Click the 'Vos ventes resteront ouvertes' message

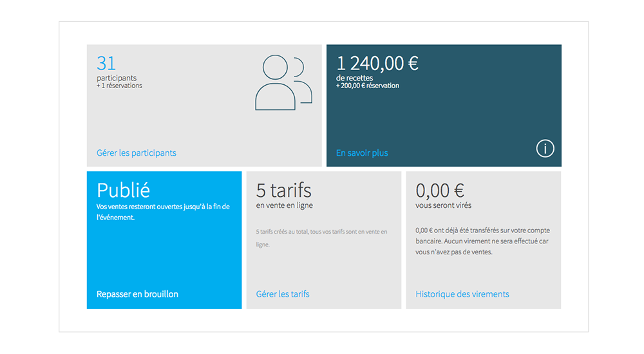(x=163, y=212)
